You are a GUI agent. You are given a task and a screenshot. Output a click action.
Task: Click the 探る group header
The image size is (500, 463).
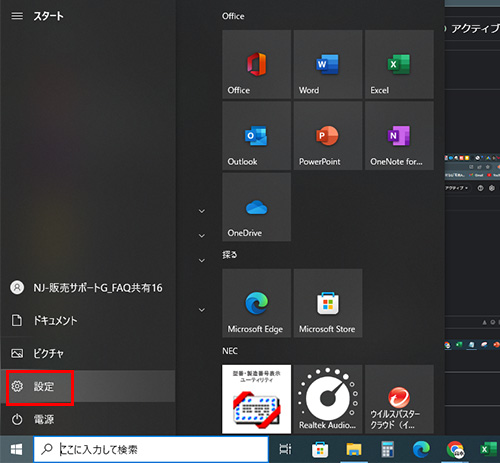point(230,255)
